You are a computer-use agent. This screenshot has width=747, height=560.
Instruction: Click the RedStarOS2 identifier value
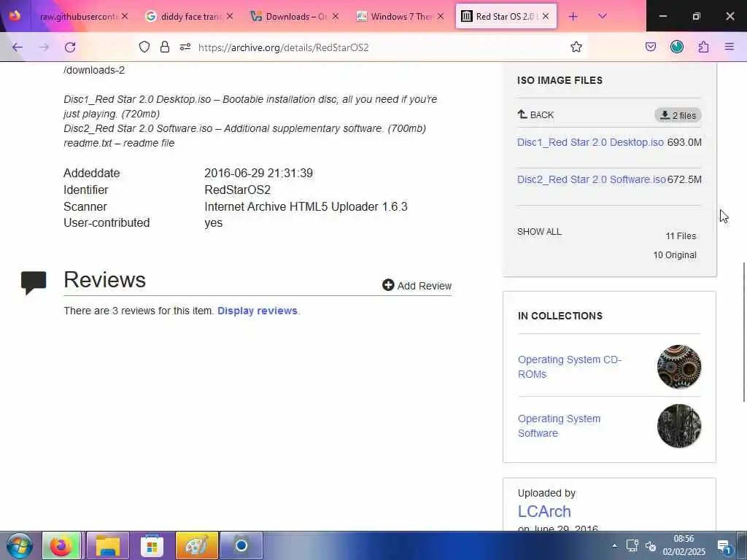(237, 190)
